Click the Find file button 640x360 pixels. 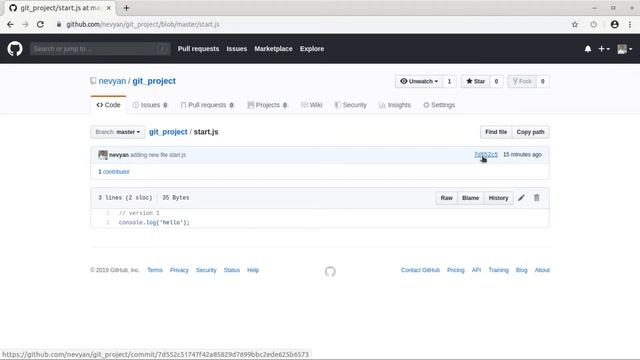496,132
